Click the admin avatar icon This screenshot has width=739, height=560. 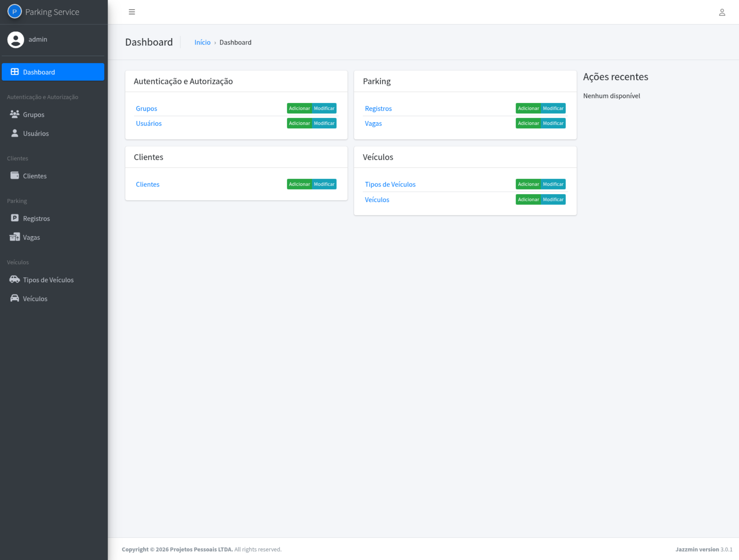pyautogui.click(x=15, y=39)
